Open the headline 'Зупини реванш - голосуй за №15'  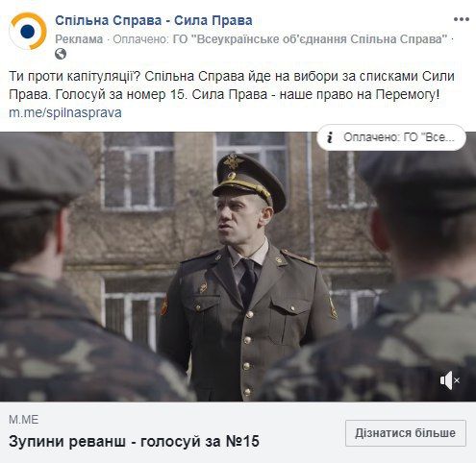coord(134,441)
